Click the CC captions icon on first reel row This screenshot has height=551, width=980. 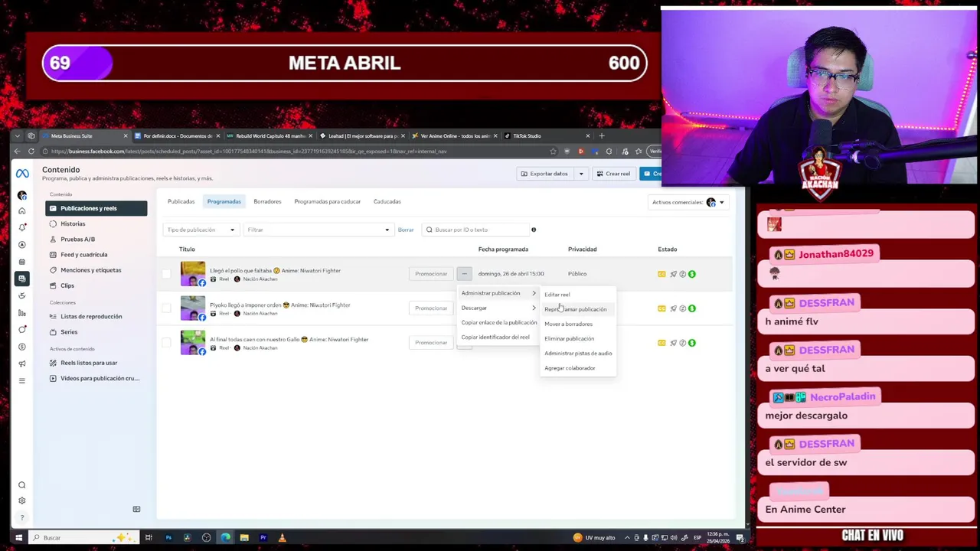coord(661,274)
